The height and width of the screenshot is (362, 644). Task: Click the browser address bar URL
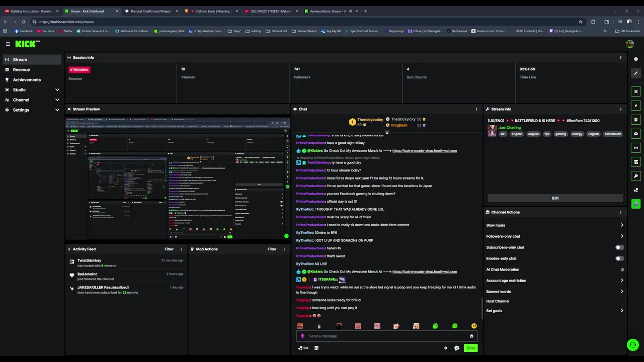[66, 22]
